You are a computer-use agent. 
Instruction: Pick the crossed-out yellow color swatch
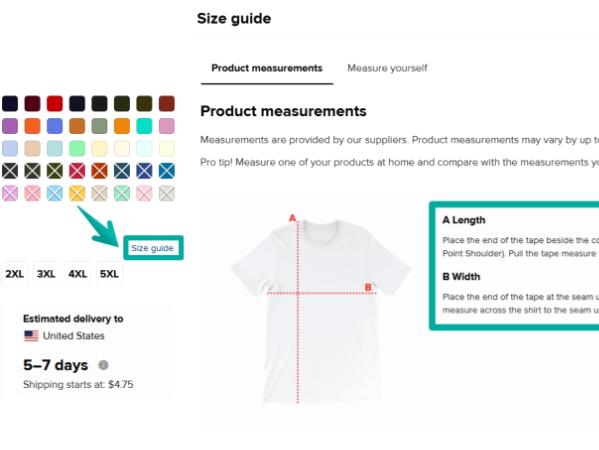(x=77, y=193)
